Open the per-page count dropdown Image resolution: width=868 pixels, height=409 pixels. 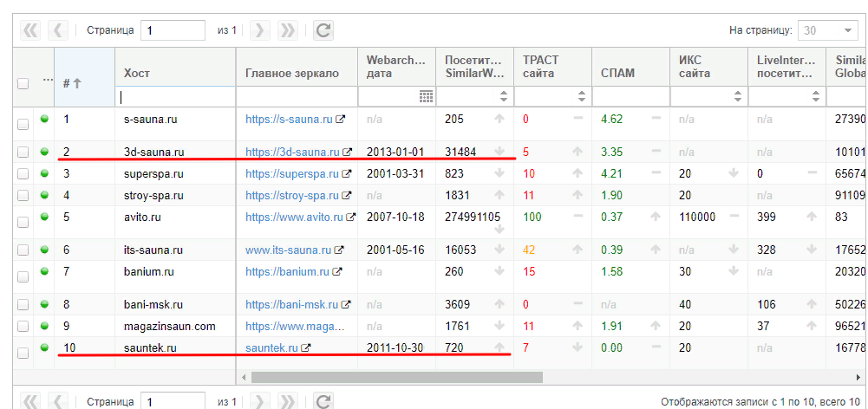848,30
